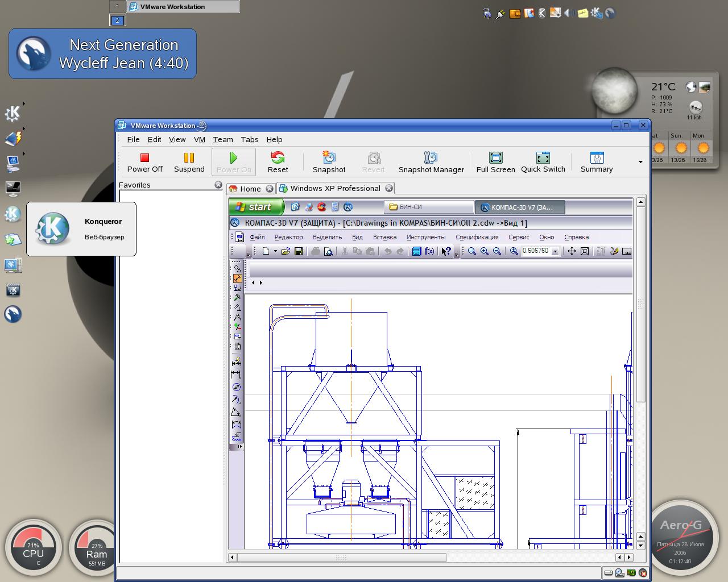
Task: Click the Windows XP start button
Action: point(256,207)
